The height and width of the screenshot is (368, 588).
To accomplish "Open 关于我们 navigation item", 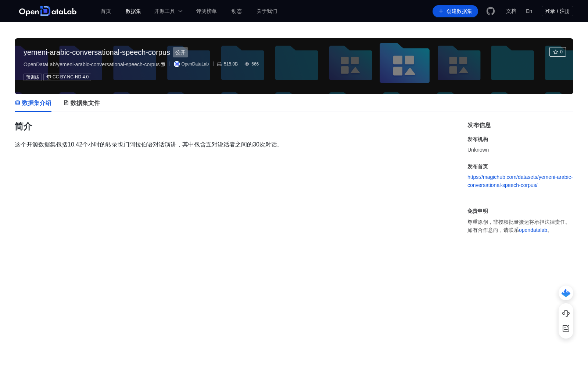I will click(267, 11).
